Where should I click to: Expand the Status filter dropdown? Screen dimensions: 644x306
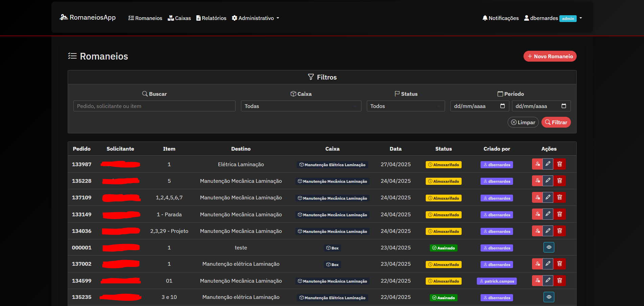tap(405, 106)
